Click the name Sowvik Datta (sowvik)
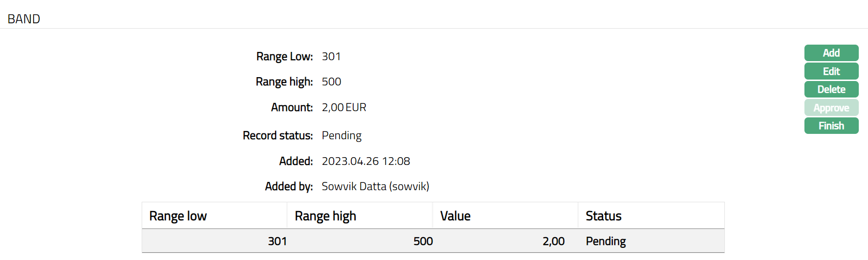 (x=375, y=186)
